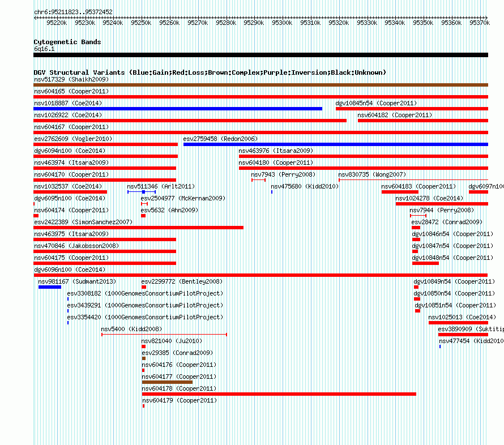Screen dimensions: 504x445
Task: Click the Cytogenetic Bands track title
Action: [67, 42]
